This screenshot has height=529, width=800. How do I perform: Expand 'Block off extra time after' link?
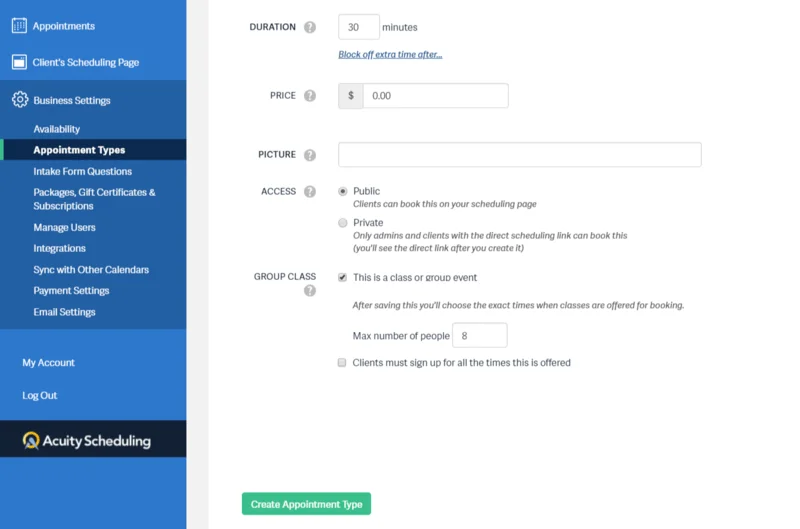[390, 54]
